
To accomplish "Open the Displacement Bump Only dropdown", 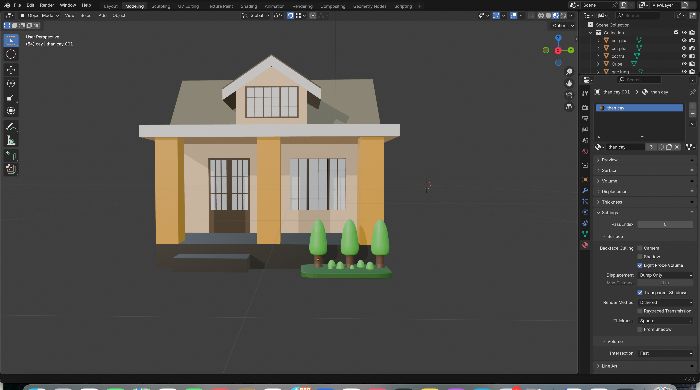I will tap(665, 275).
